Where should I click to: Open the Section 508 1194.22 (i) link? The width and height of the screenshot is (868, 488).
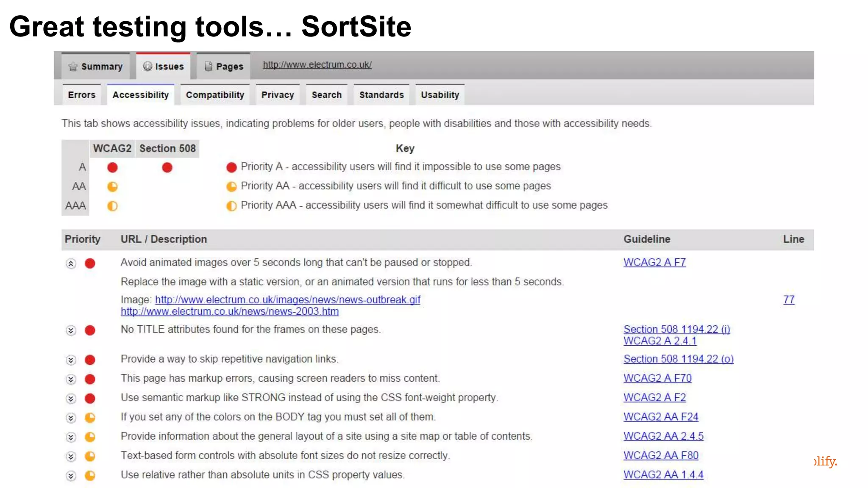coord(677,329)
